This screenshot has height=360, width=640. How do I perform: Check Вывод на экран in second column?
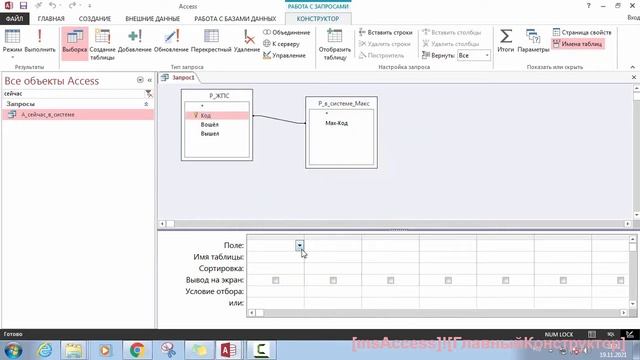pos(333,280)
